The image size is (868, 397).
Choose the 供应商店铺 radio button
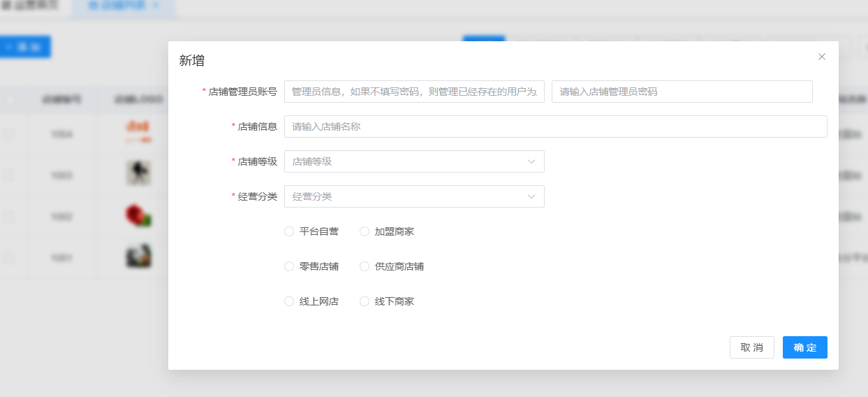pyautogui.click(x=365, y=266)
